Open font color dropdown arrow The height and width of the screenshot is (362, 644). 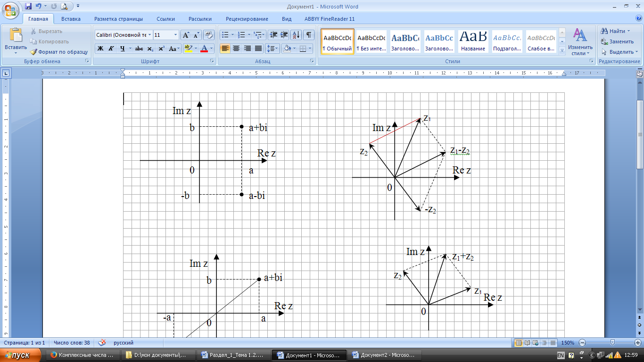click(x=212, y=48)
